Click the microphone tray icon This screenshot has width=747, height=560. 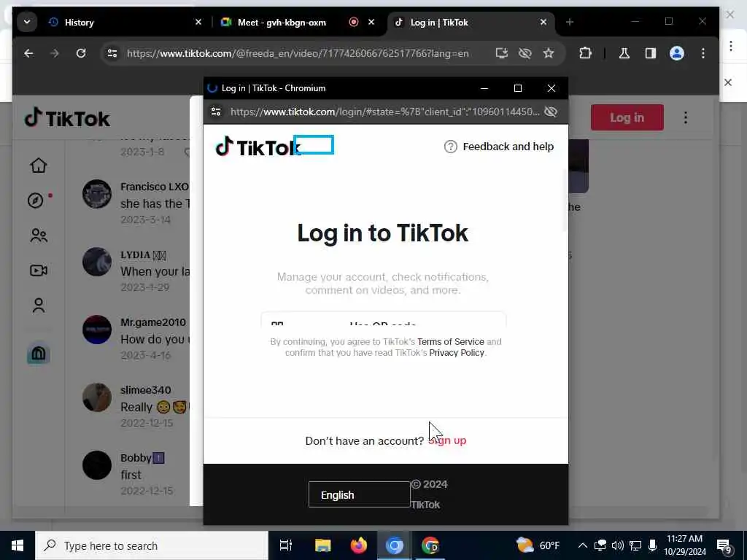tap(653, 545)
